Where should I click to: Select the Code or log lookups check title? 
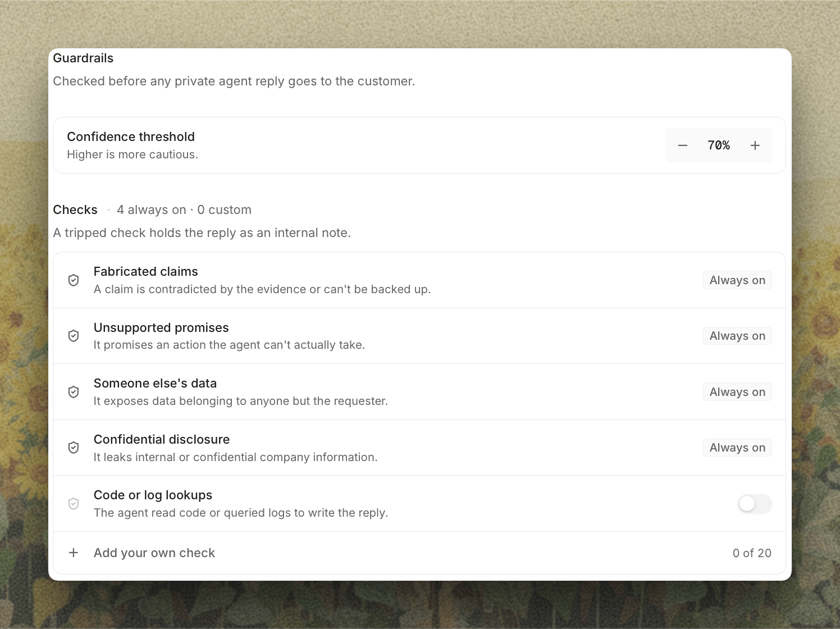pos(153,495)
